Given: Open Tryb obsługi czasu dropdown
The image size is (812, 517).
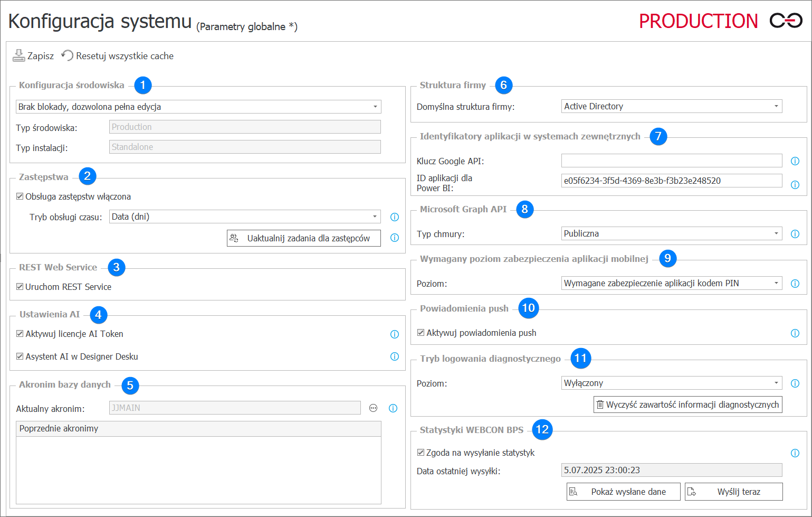Looking at the screenshot, I should point(245,217).
